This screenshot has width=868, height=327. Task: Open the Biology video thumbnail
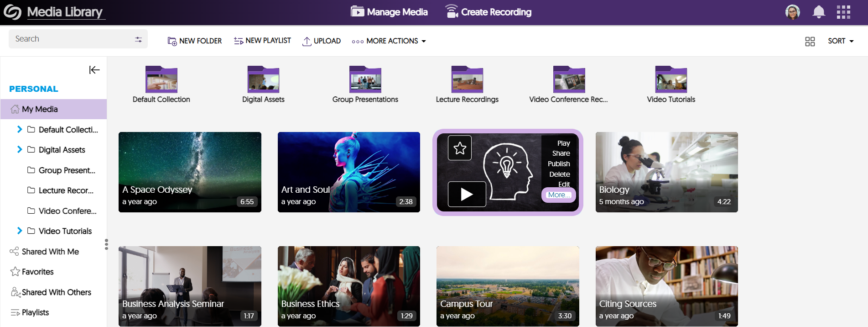666,172
